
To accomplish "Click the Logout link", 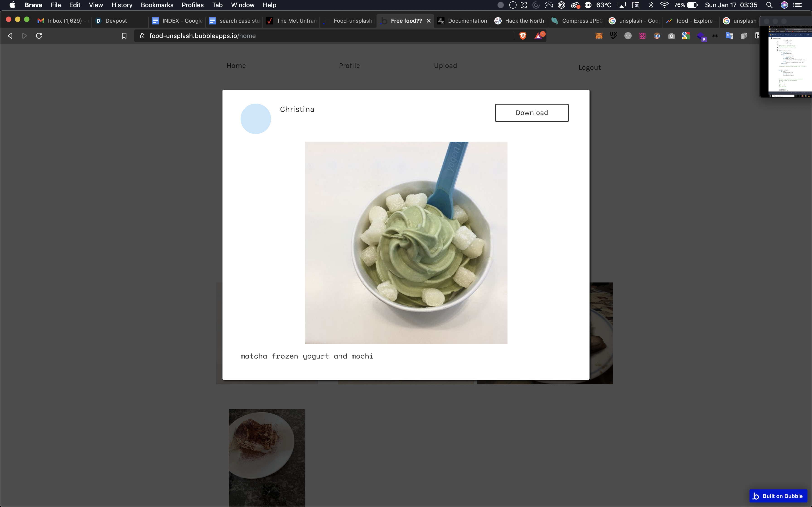I will tap(589, 67).
